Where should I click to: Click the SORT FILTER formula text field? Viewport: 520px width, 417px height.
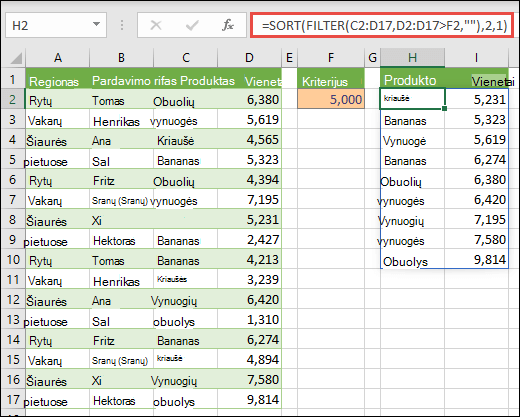pyautogui.click(x=382, y=25)
